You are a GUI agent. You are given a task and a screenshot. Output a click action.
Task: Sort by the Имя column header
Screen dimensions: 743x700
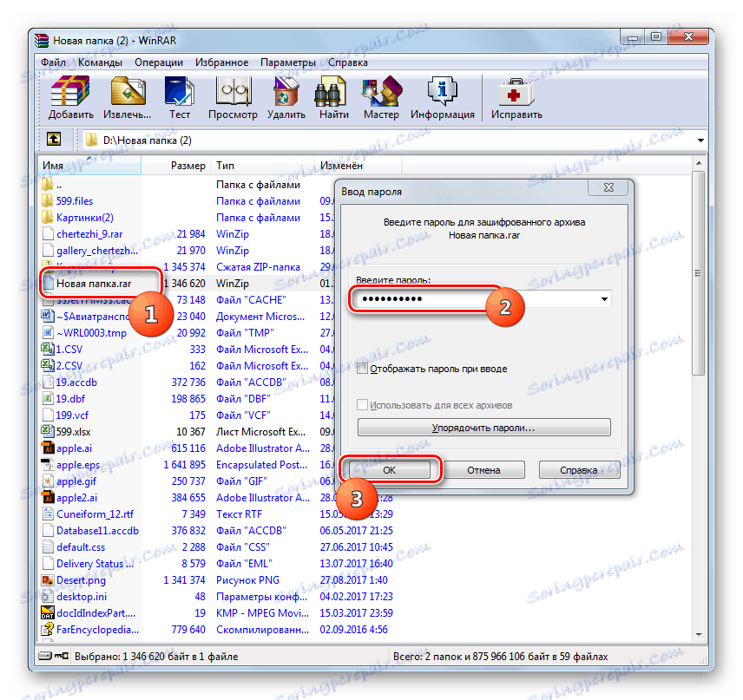89,166
